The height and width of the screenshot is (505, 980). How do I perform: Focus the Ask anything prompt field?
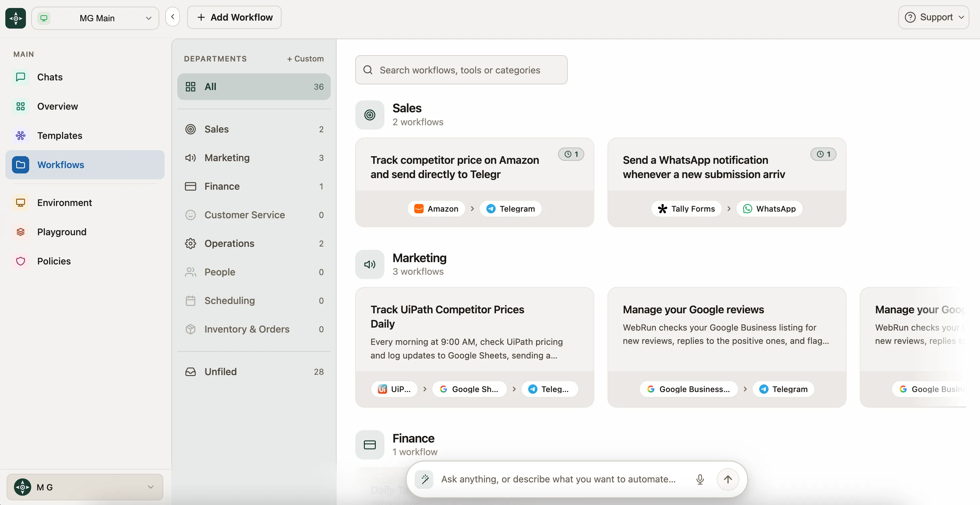(558, 479)
